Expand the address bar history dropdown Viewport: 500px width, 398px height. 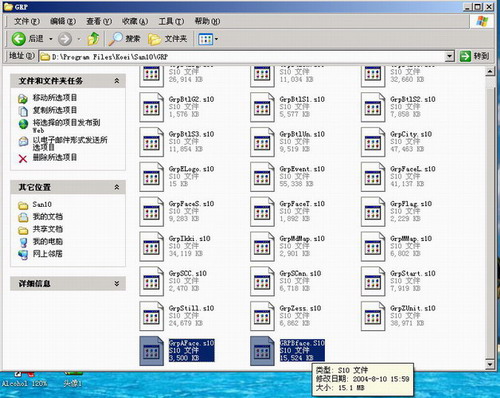450,56
